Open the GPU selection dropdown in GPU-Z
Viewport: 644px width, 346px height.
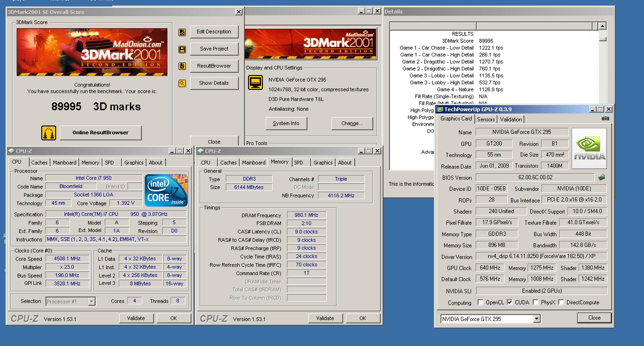(x=536, y=319)
